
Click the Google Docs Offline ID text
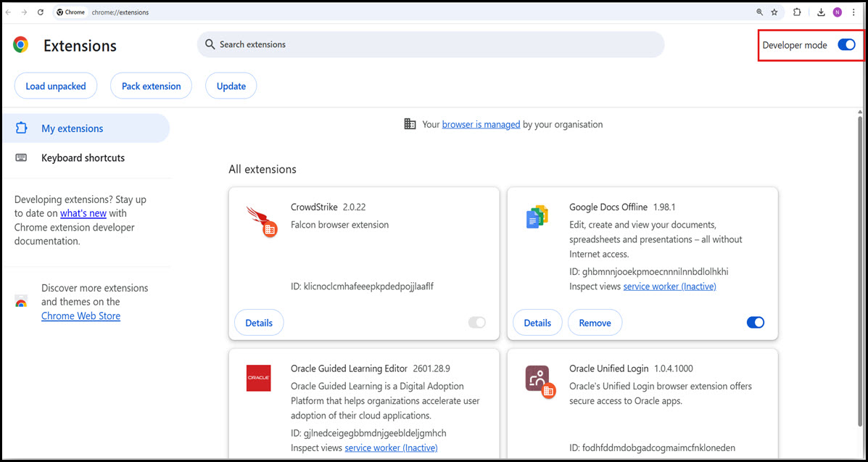tap(649, 272)
